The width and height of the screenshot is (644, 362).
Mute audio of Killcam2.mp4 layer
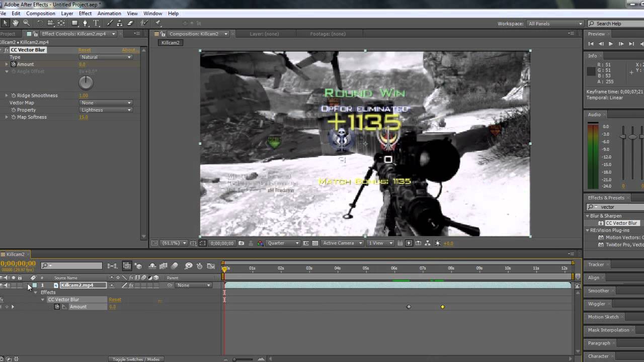8,285
